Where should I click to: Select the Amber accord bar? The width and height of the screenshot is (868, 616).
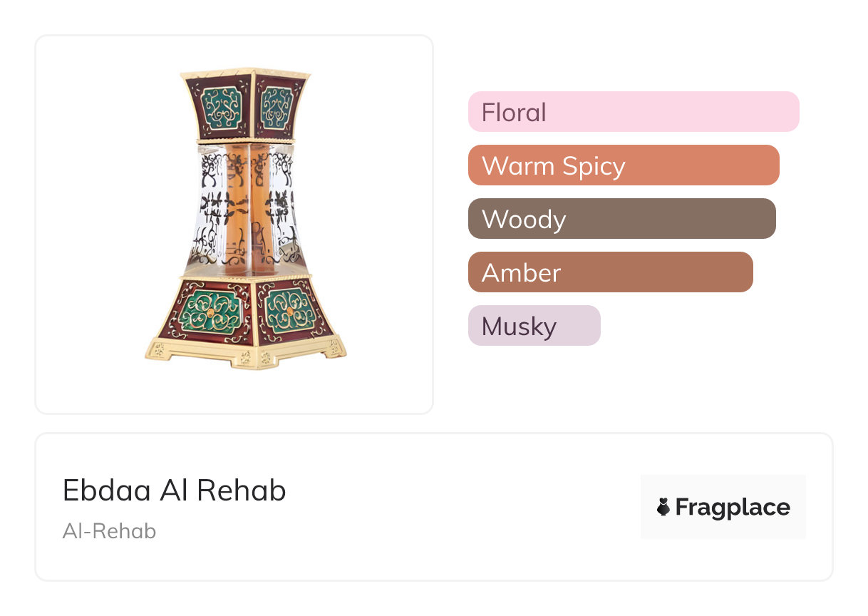[610, 272]
